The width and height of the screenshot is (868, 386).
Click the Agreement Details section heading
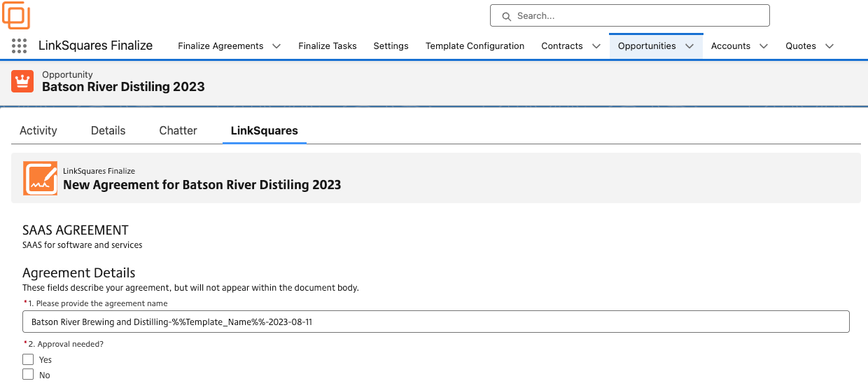coord(79,273)
